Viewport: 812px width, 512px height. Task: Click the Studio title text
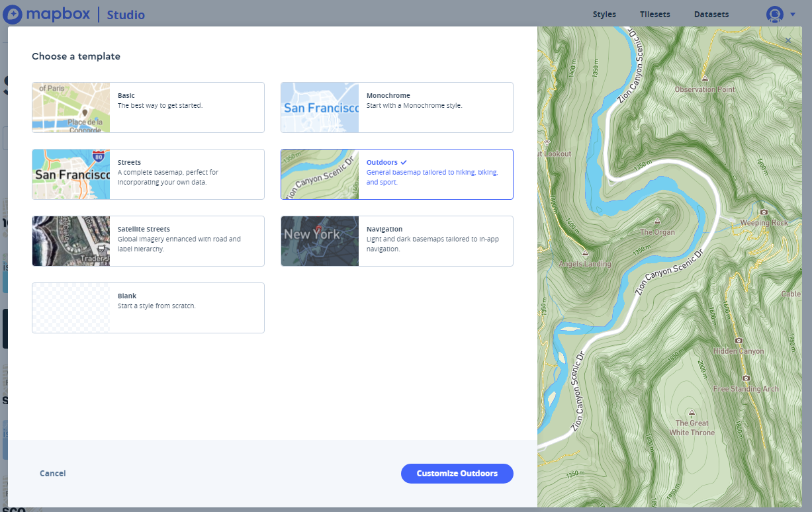tap(126, 15)
